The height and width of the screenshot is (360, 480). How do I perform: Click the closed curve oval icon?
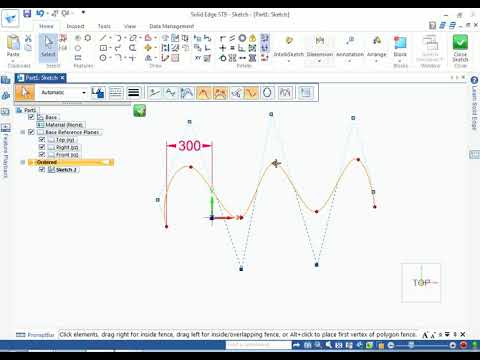pyautogui.click(x=267, y=93)
